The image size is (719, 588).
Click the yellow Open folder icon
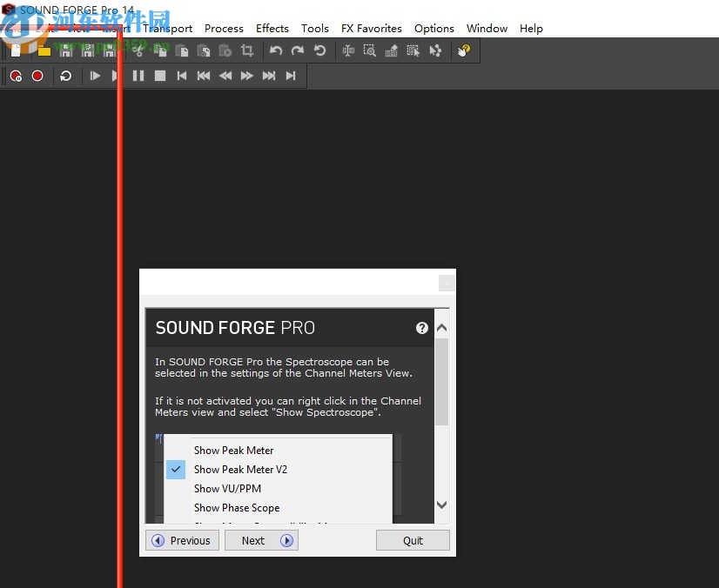click(x=44, y=50)
